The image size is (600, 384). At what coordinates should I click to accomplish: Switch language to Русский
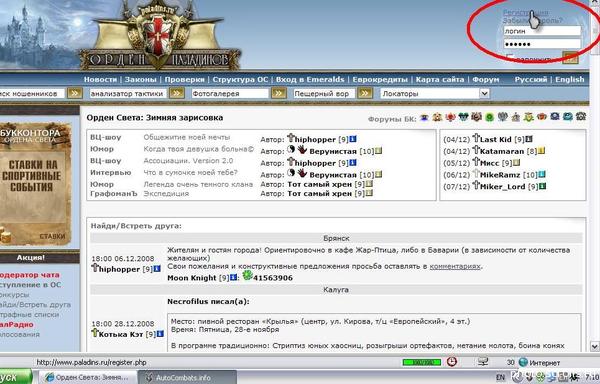[x=531, y=80]
